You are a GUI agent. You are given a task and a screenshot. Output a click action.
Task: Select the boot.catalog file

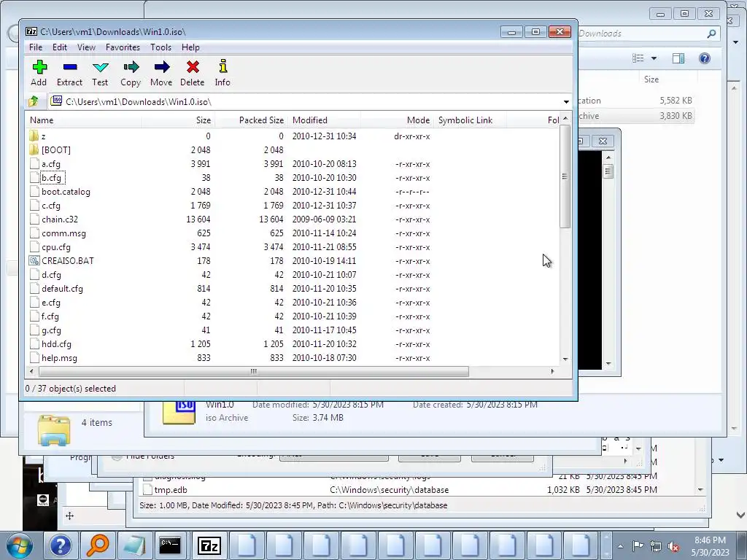(66, 192)
